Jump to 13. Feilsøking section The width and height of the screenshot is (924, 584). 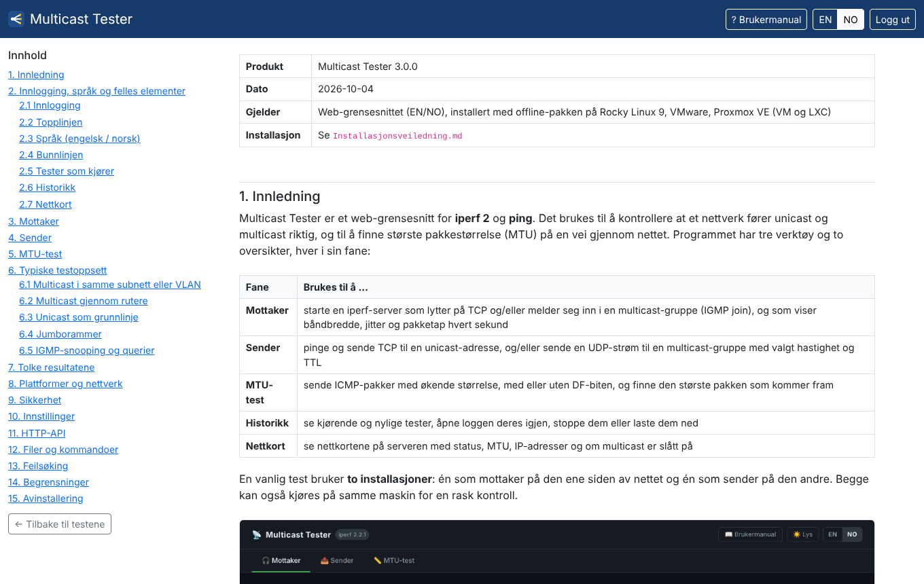(x=38, y=466)
